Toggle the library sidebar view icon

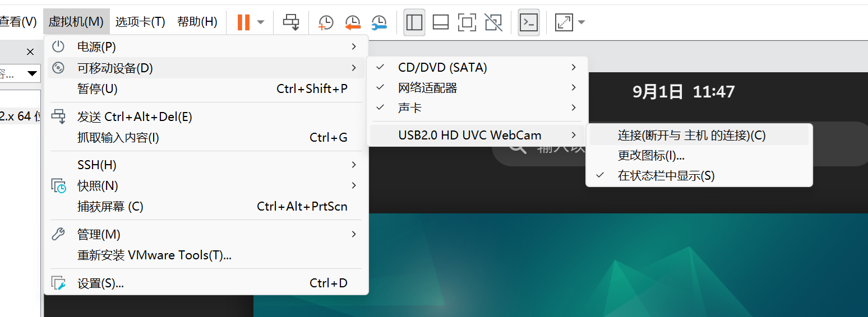coord(414,22)
